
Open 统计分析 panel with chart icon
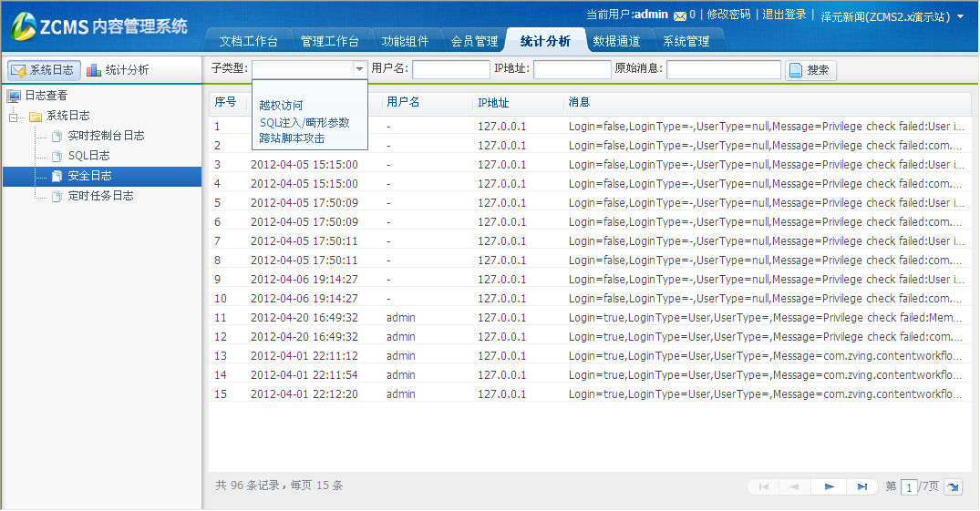(118, 70)
